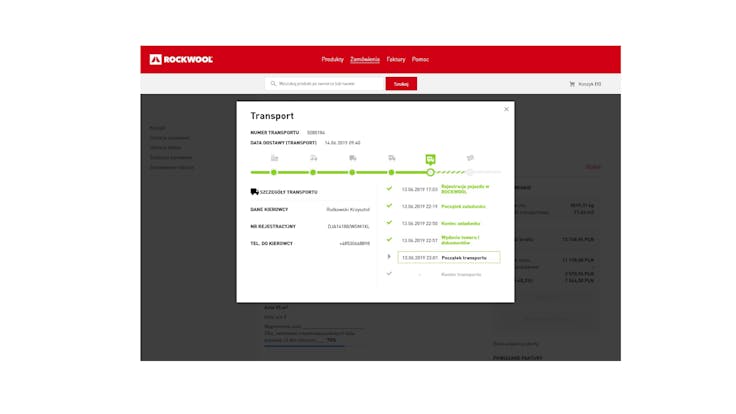Screen dimensions: 736x414
Task: Go to Faktury in the top navigation
Action: 396,60
